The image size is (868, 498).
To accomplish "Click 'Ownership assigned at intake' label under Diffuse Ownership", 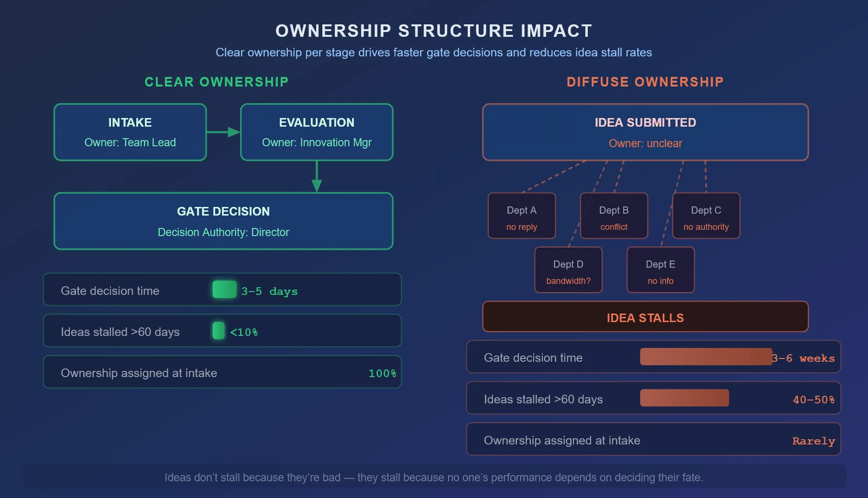I will pyautogui.click(x=562, y=440).
